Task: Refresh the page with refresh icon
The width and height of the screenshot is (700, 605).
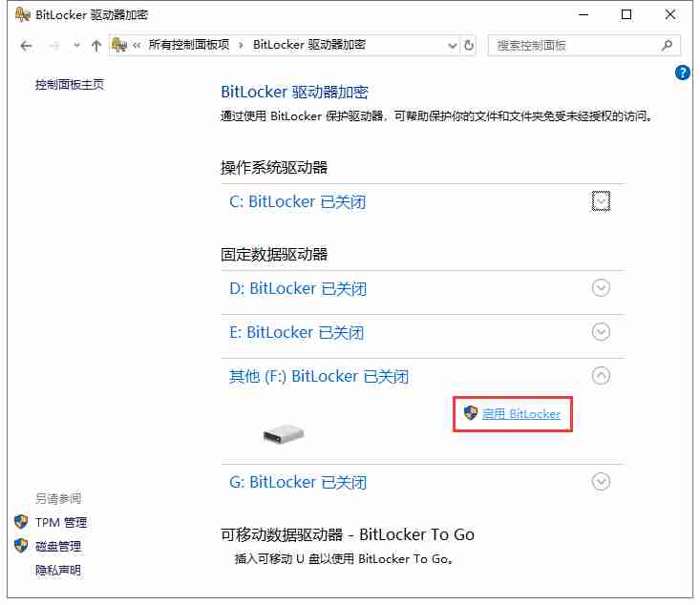Action: [x=469, y=45]
